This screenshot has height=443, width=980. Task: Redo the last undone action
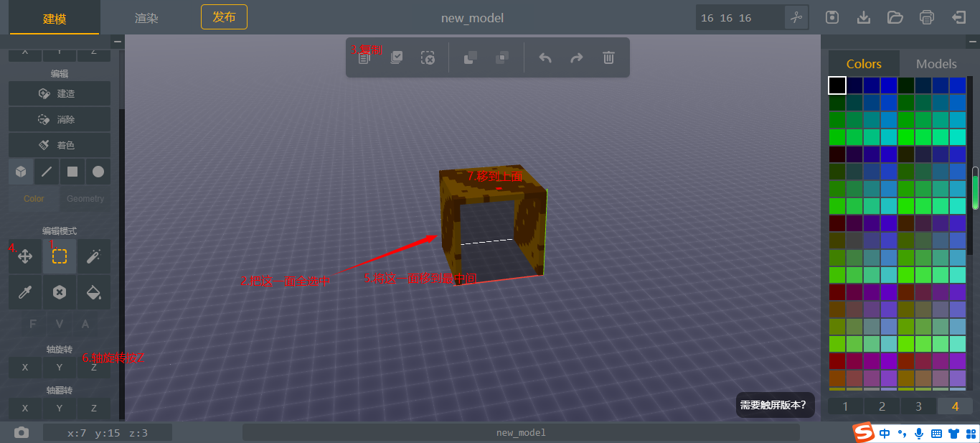(577, 58)
